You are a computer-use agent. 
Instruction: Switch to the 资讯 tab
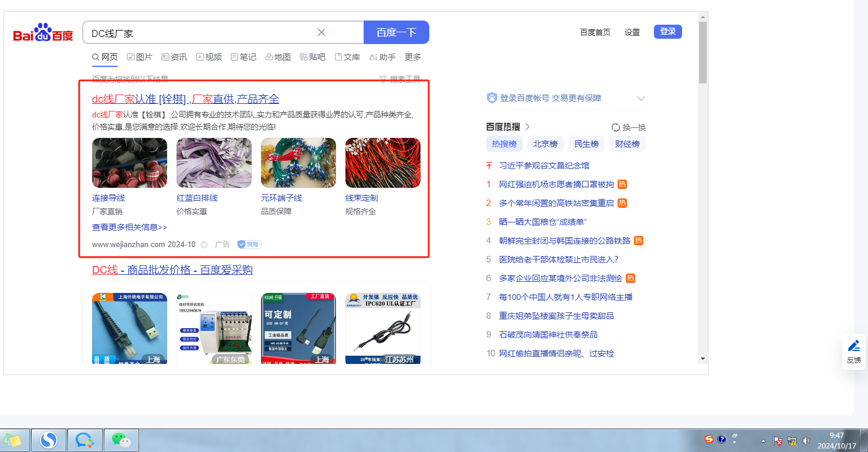pyautogui.click(x=174, y=57)
